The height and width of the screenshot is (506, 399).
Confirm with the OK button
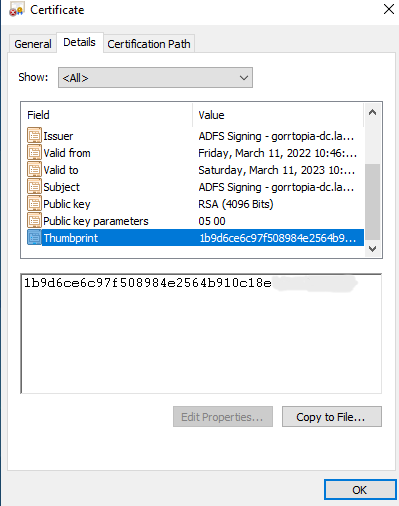[x=360, y=490]
